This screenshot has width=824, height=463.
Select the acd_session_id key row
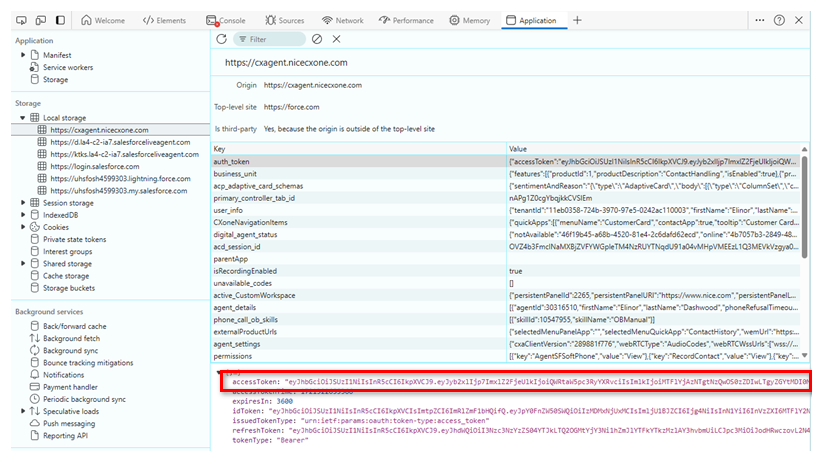point(506,246)
